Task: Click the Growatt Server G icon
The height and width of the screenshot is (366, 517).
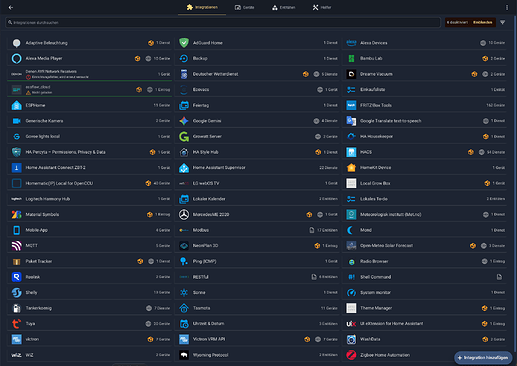Action: coord(184,136)
